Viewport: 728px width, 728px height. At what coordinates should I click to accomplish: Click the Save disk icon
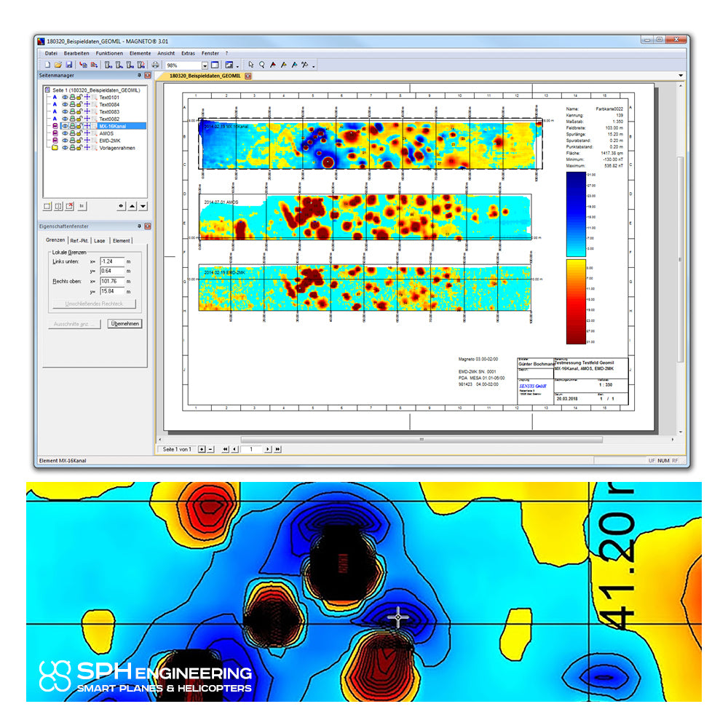[x=68, y=65]
